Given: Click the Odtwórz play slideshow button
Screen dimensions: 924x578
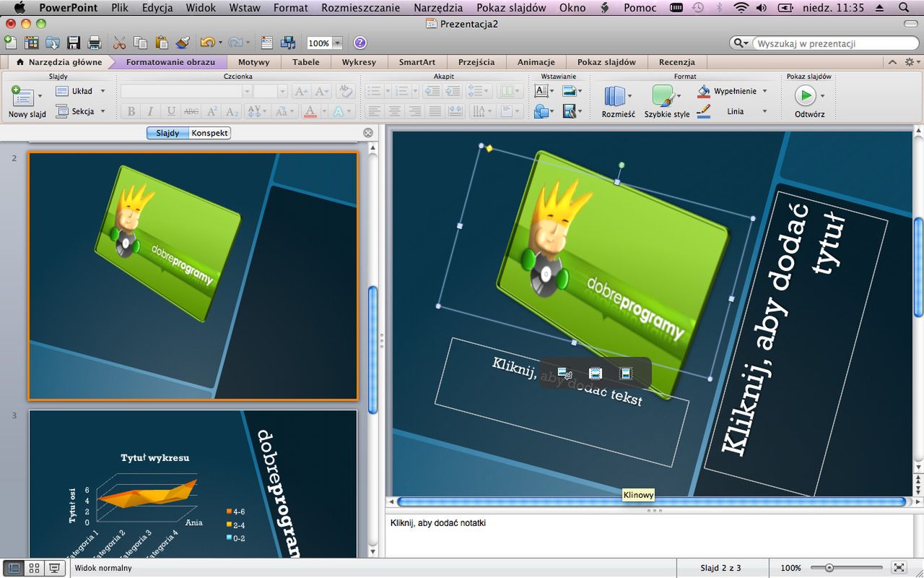Looking at the screenshot, I should tap(804, 95).
